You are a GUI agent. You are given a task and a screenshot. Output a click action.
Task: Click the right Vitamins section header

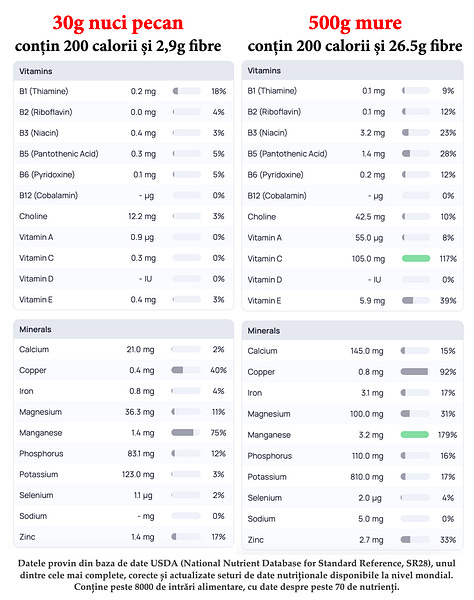352,70
